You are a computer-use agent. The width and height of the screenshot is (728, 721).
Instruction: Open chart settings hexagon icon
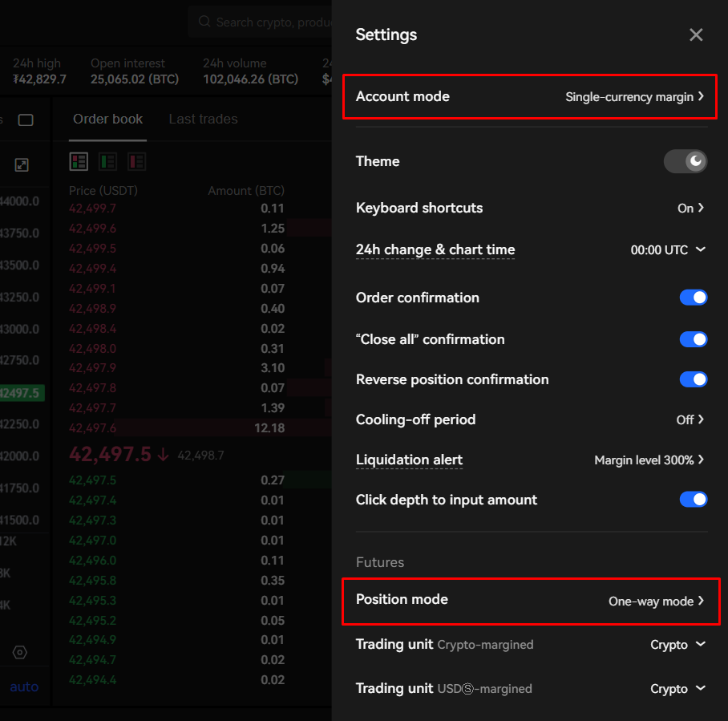click(x=20, y=653)
